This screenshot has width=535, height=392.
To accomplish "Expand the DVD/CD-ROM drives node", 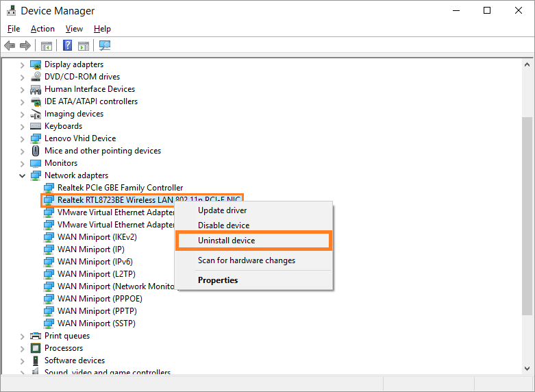I will [x=22, y=77].
